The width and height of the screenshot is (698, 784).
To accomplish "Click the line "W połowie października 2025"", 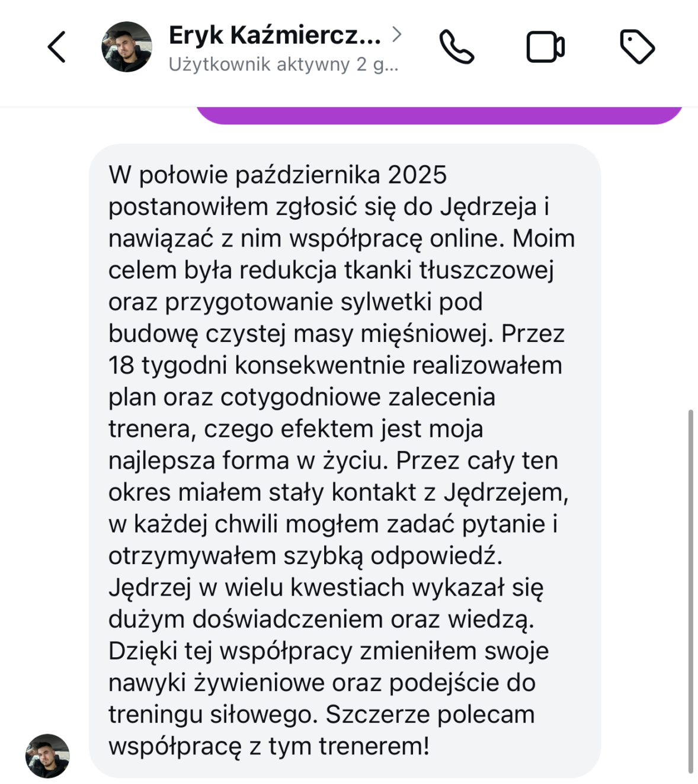I will (x=277, y=175).
